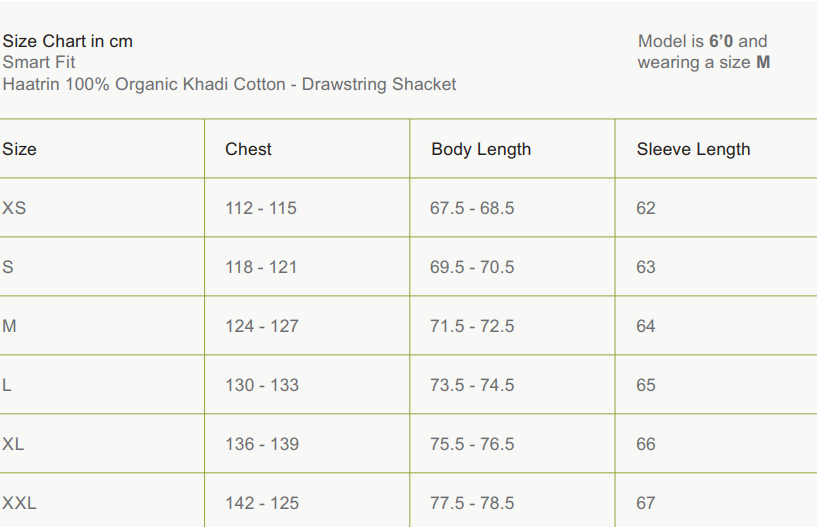Select sleeve length value 66
The width and height of the screenshot is (817, 527).
click(646, 444)
